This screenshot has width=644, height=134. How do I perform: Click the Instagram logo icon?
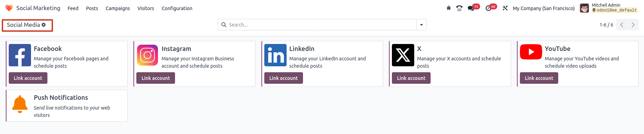[x=147, y=55]
